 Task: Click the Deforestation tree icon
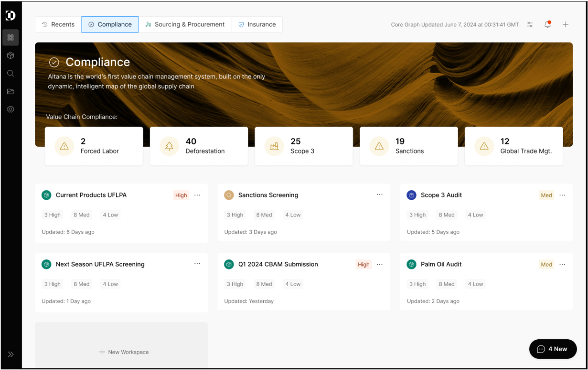pyautogui.click(x=169, y=146)
